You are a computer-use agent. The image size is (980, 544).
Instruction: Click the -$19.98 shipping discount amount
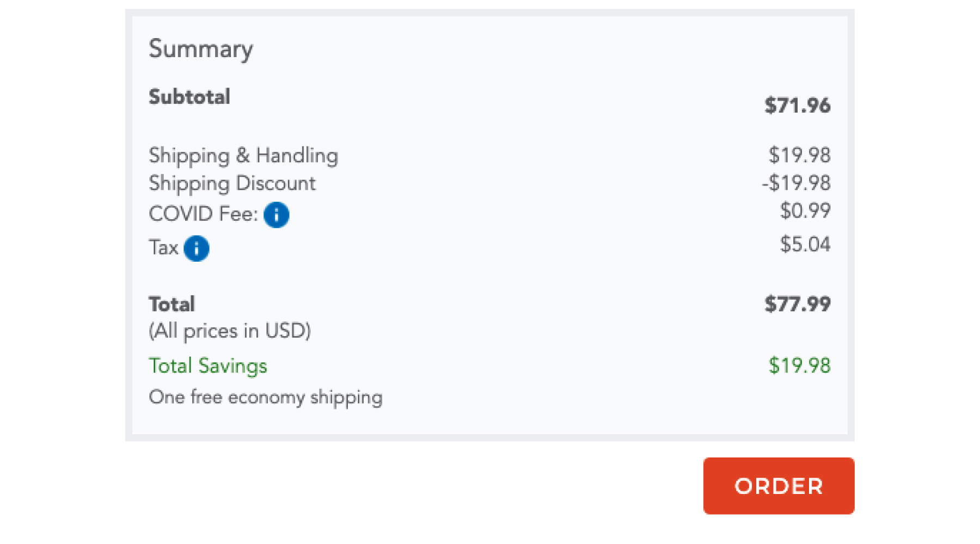[x=796, y=183]
